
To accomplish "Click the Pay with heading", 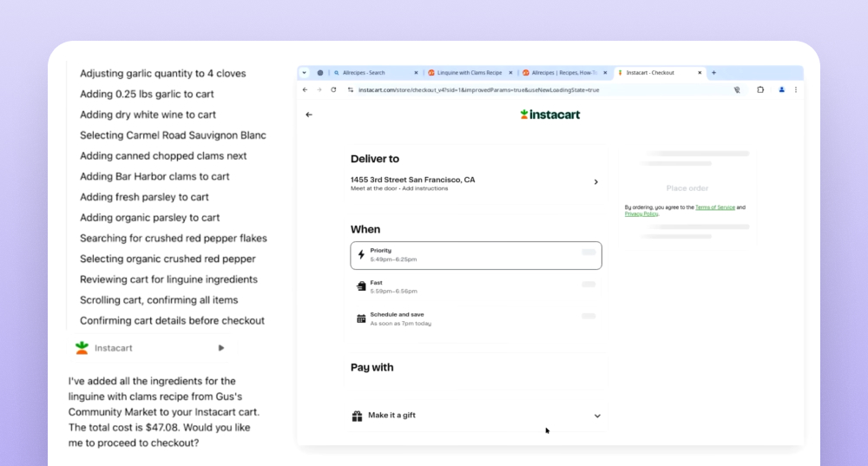I will 372,367.
